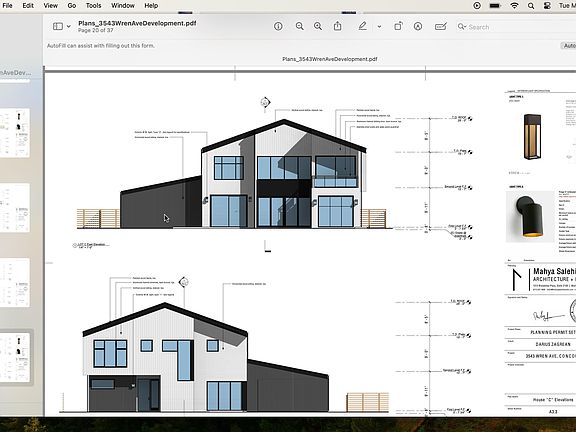Open the Tools menu

tap(93, 6)
